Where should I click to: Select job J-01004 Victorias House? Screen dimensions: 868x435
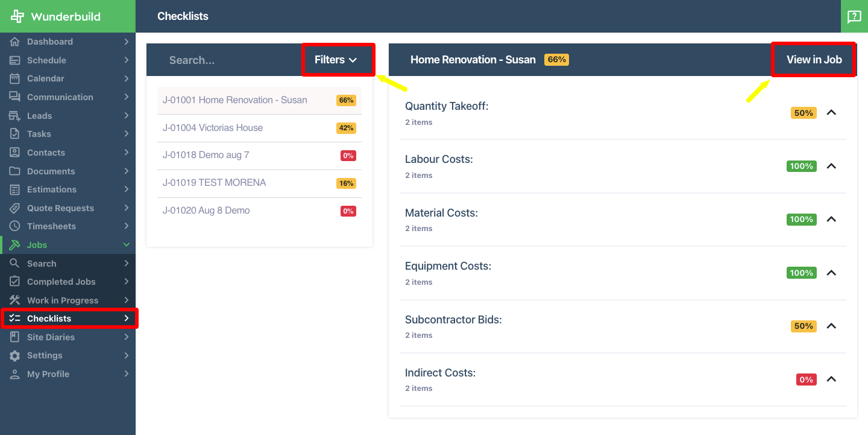(x=259, y=128)
